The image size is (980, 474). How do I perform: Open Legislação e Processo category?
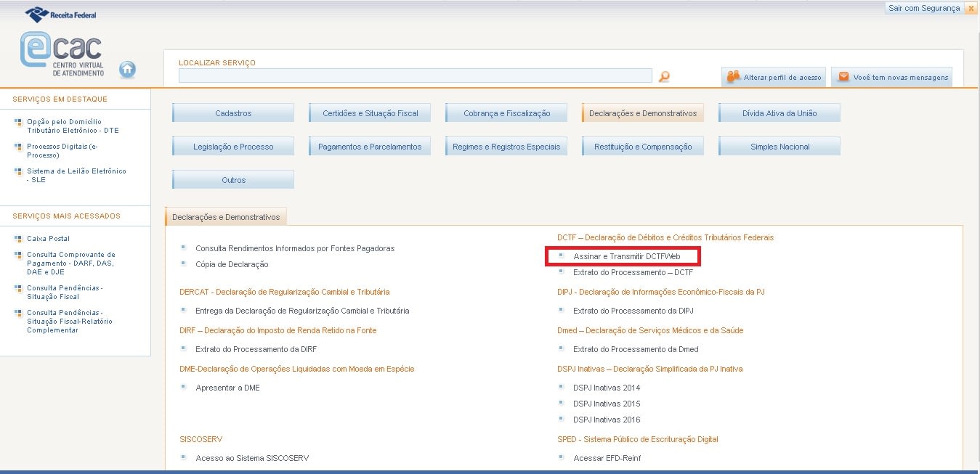(x=233, y=147)
